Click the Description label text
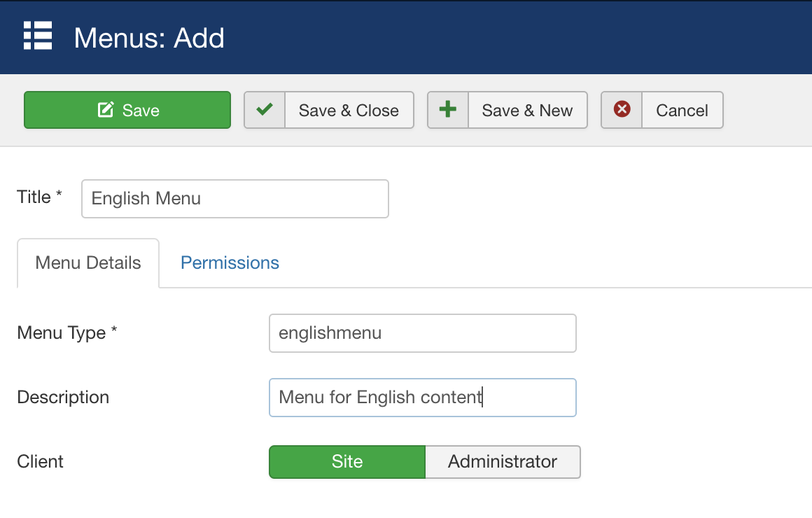Image resolution: width=812 pixels, height=518 pixels. 63,397
